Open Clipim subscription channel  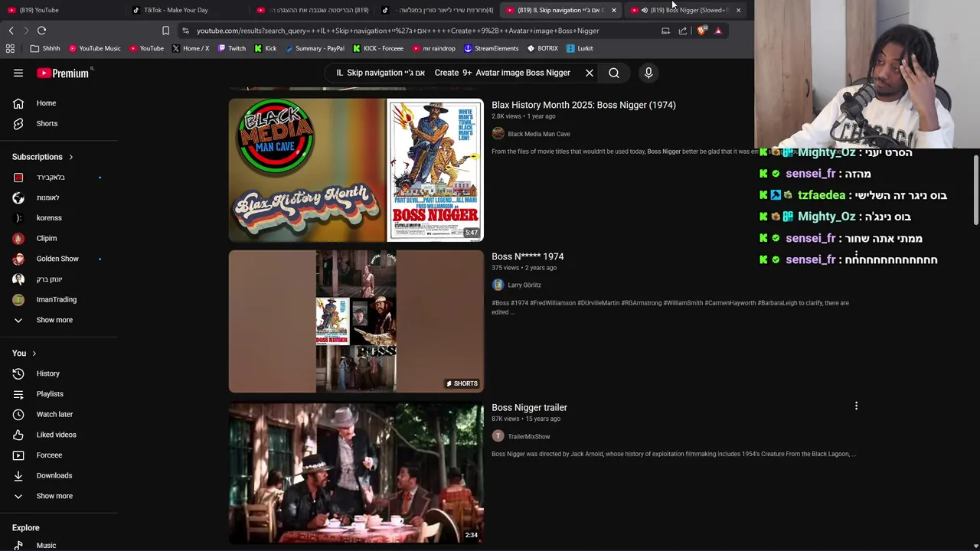click(59, 238)
